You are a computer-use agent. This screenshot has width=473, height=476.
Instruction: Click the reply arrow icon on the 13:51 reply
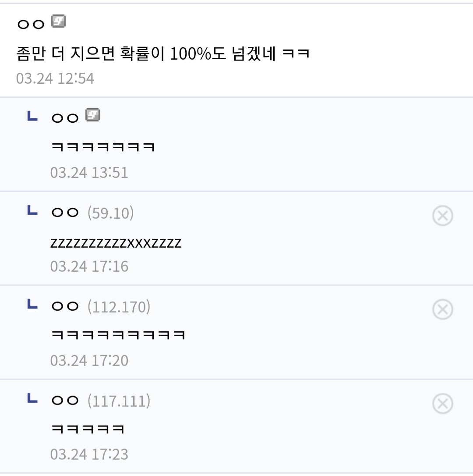tap(32, 116)
